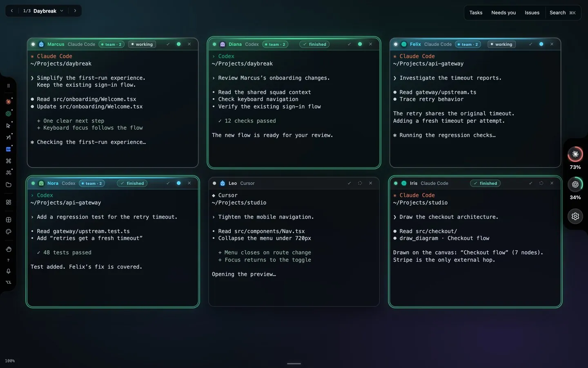588x368 pixels.
Task: Open the color palette theme icon
Action: click(x=8, y=231)
